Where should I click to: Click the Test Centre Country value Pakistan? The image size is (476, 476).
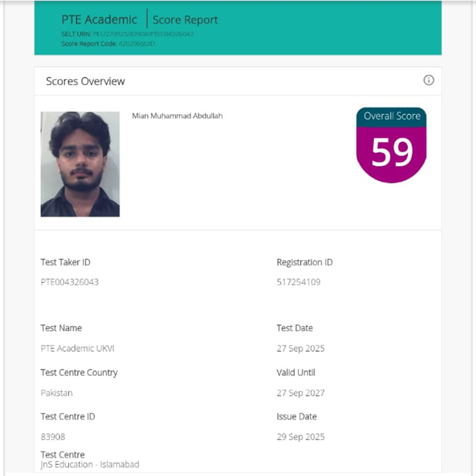tap(57, 393)
